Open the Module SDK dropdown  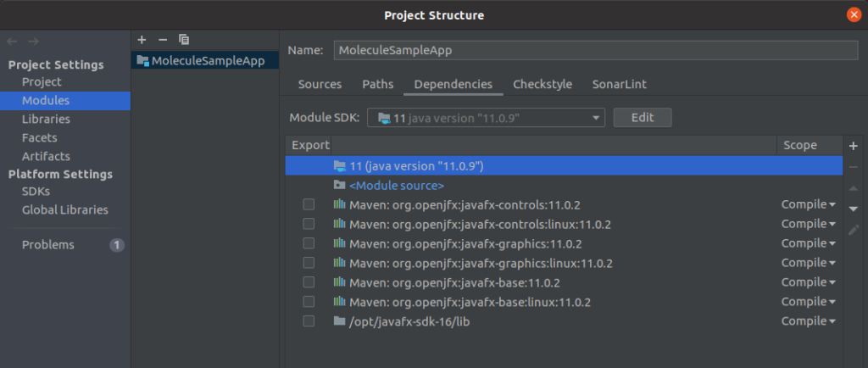pos(486,117)
